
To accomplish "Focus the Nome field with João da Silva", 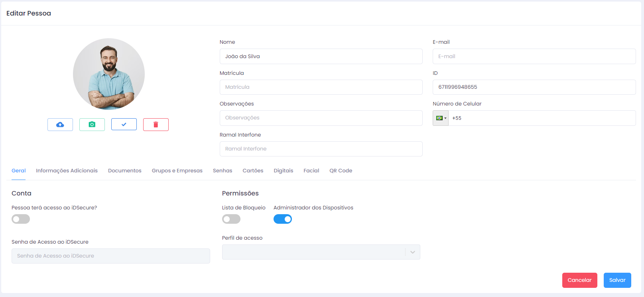I will (321, 57).
